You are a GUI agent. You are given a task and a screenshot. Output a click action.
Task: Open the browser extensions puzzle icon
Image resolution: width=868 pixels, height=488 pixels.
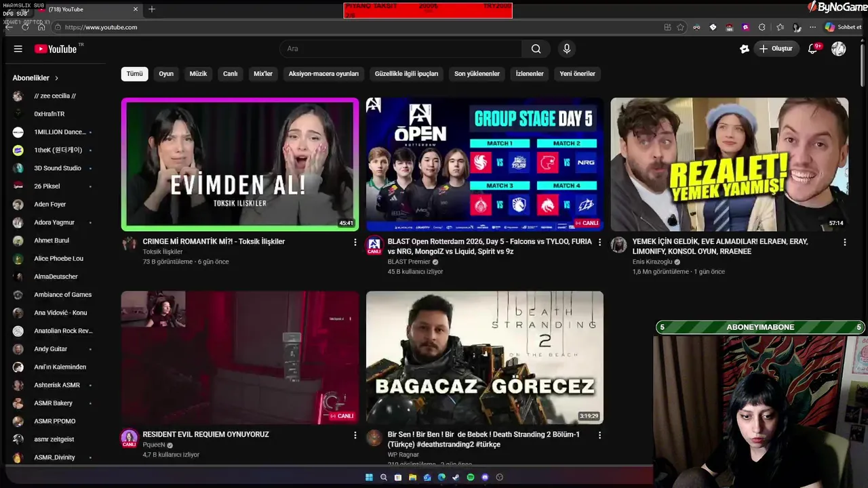pyautogui.click(x=762, y=27)
